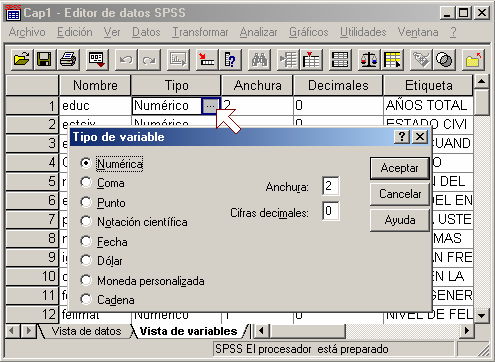
Task: Click row header number 9
Action: point(32,257)
